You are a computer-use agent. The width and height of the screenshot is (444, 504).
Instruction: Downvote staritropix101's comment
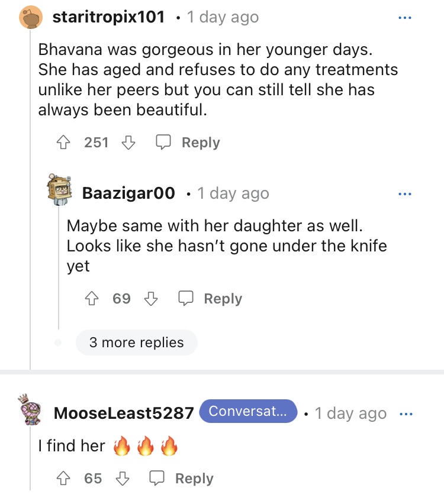[x=128, y=143]
